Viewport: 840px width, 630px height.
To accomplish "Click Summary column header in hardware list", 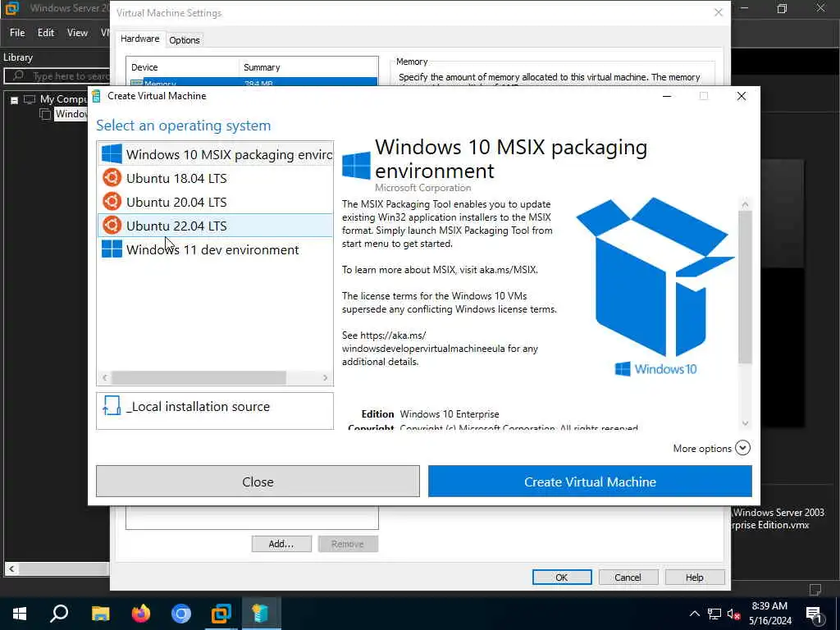I will click(308, 67).
